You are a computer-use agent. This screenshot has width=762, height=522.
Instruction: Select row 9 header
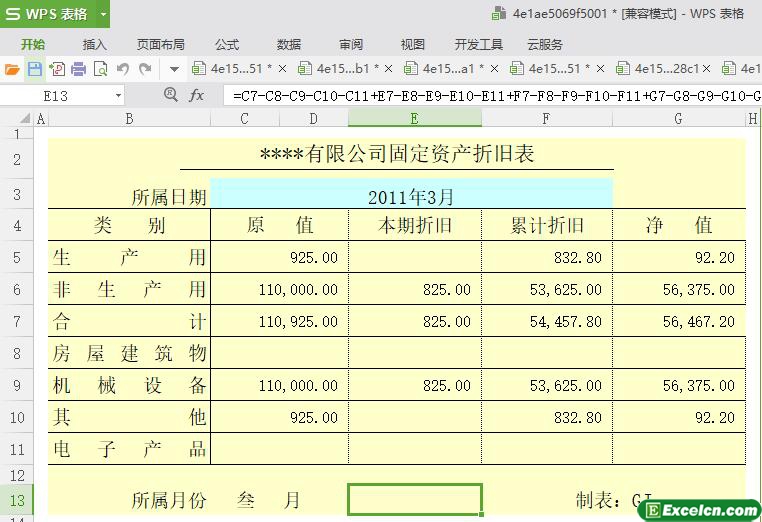pyautogui.click(x=17, y=385)
